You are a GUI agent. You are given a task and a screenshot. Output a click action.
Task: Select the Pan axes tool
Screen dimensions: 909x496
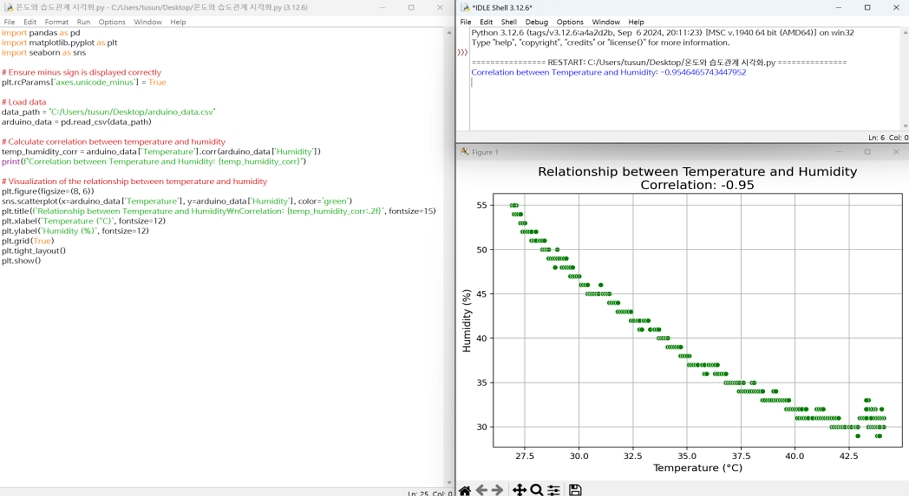click(x=519, y=490)
